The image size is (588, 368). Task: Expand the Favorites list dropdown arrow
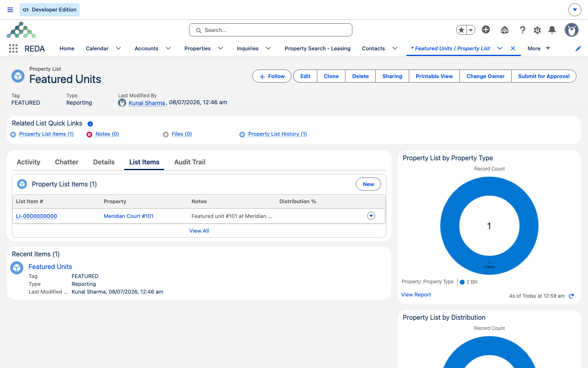click(x=471, y=30)
